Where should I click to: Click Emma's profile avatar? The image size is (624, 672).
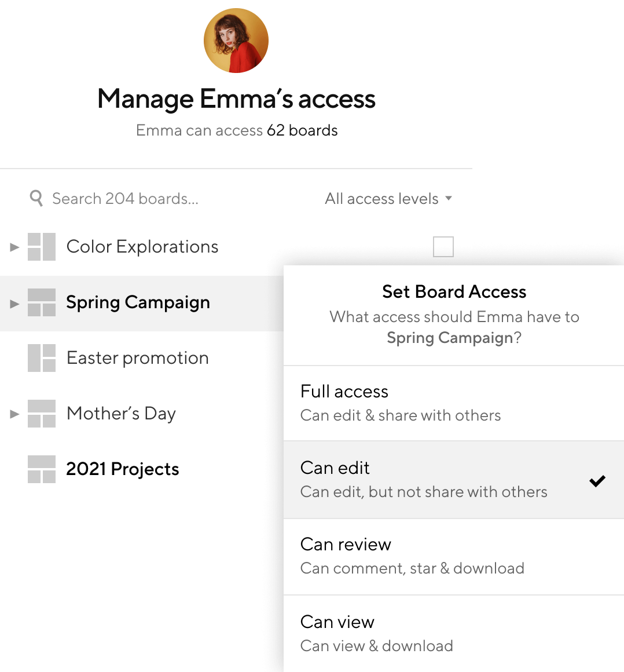pos(236,41)
